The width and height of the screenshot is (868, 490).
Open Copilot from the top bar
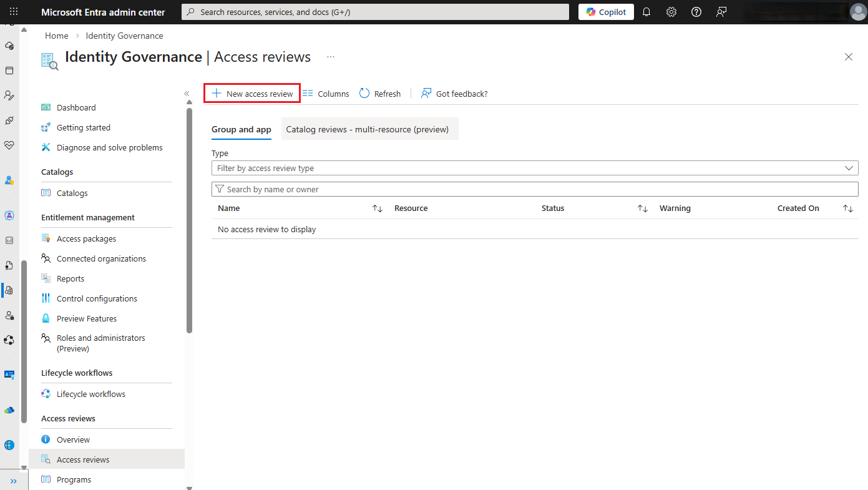[x=606, y=12]
